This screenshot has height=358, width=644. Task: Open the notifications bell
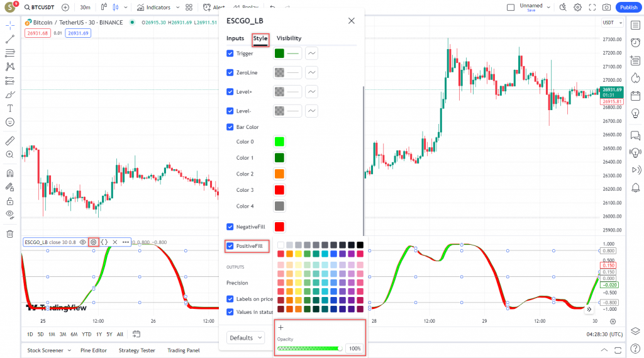pyautogui.click(x=635, y=188)
